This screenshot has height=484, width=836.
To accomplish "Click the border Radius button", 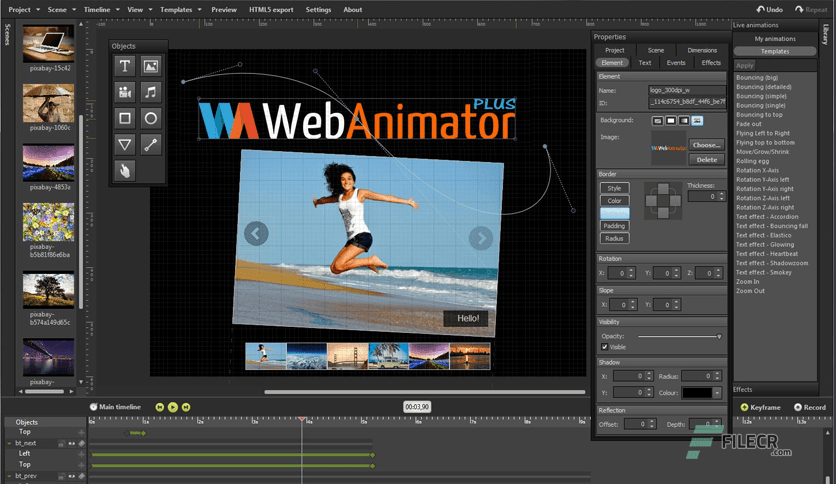I will [614, 238].
